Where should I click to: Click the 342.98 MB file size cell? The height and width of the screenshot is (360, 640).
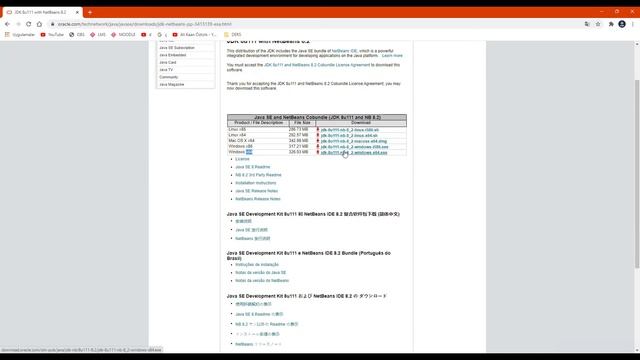(x=298, y=140)
